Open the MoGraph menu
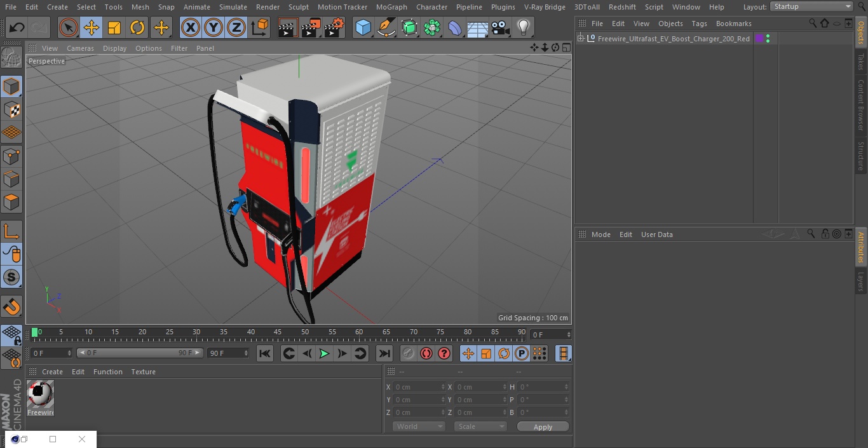868x448 pixels. pyautogui.click(x=391, y=7)
